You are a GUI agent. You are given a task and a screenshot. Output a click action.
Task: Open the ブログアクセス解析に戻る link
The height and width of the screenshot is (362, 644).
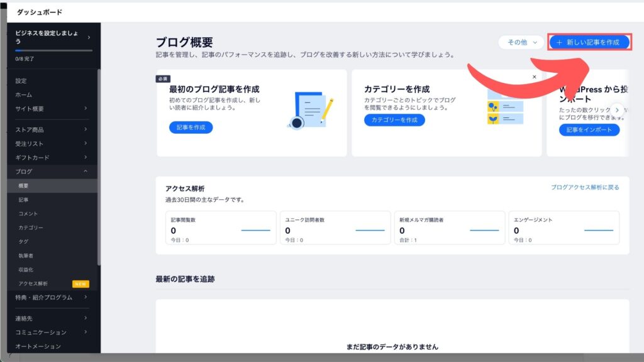click(585, 187)
